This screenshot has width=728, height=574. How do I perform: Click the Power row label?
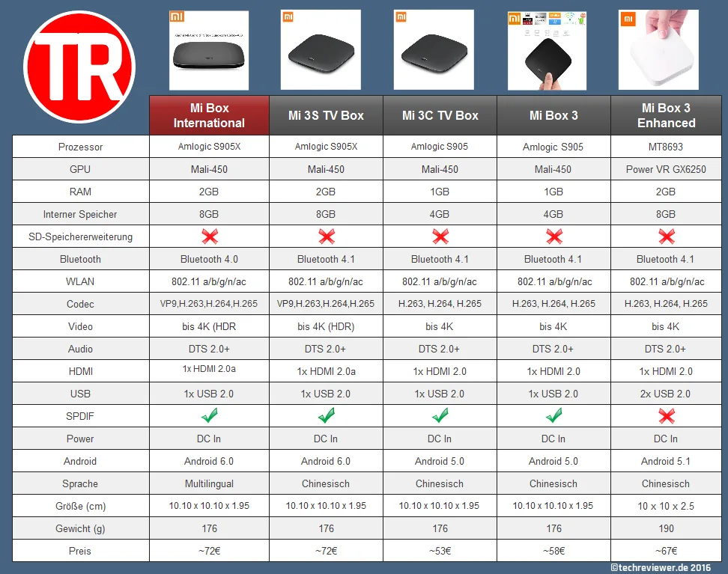click(x=80, y=439)
